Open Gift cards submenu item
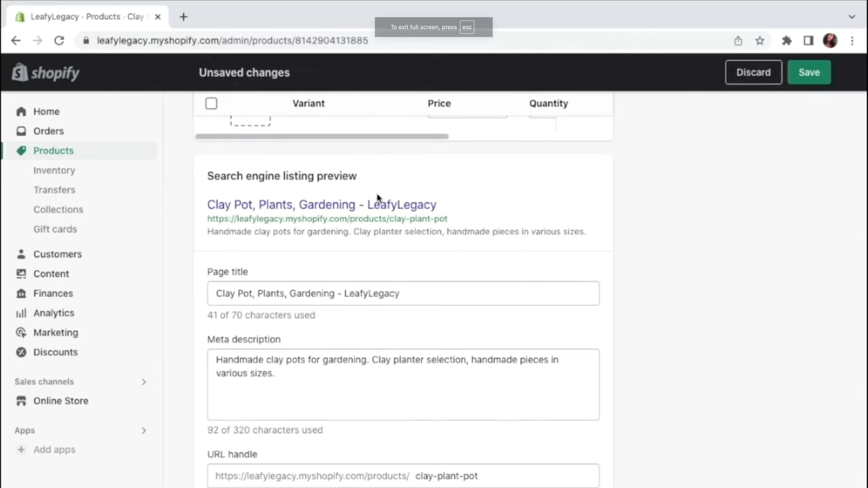The image size is (868, 488). click(55, 229)
